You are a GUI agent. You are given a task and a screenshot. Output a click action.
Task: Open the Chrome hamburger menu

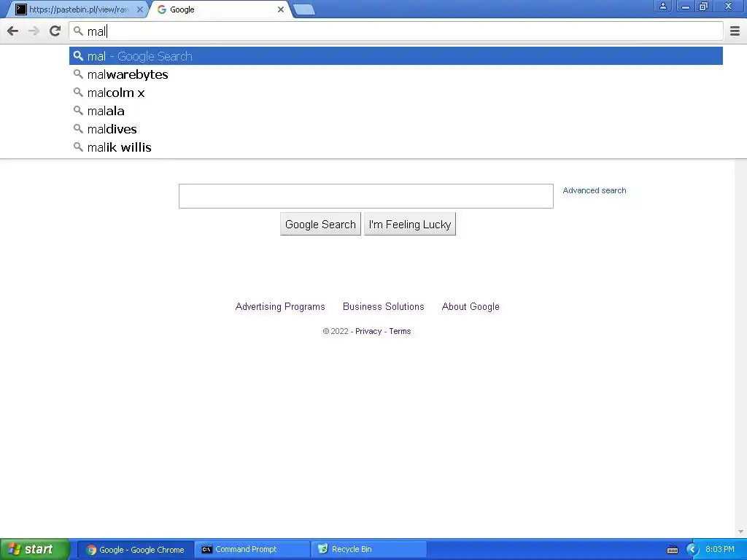735,31
